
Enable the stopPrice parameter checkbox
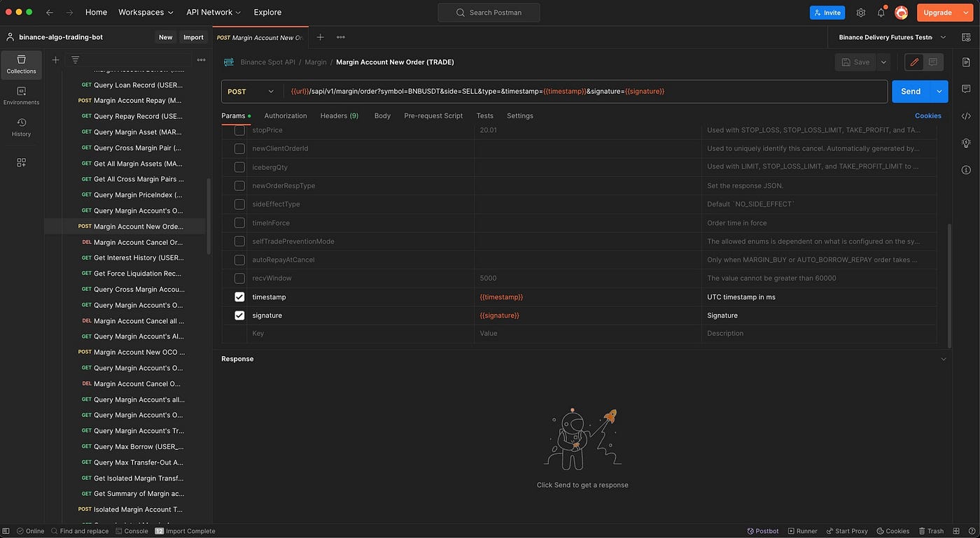(x=239, y=130)
